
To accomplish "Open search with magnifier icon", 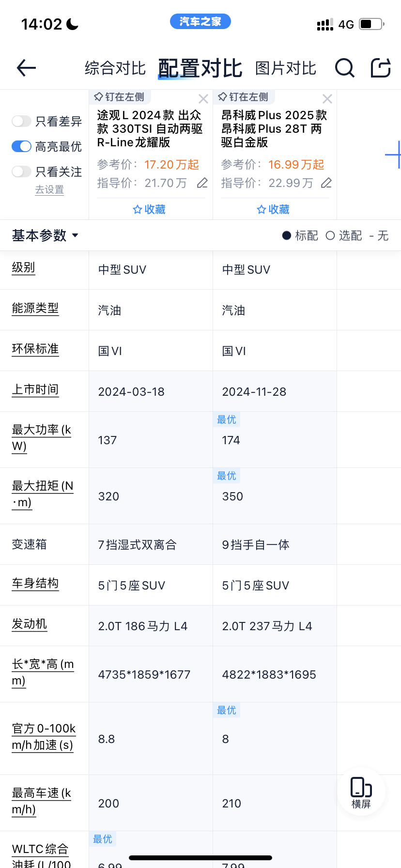I will [x=344, y=68].
